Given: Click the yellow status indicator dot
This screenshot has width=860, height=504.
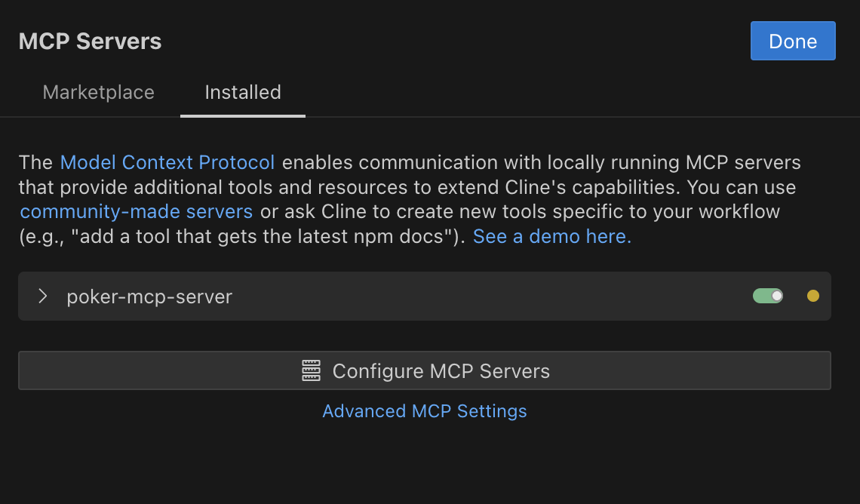Looking at the screenshot, I should [812, 296].
